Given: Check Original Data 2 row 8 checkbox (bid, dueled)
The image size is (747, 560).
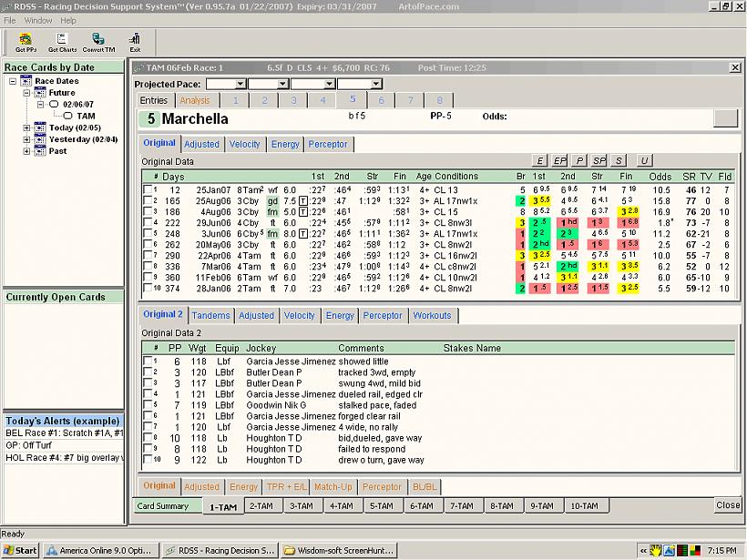Looking at the screenshot, I should [148, 438].
